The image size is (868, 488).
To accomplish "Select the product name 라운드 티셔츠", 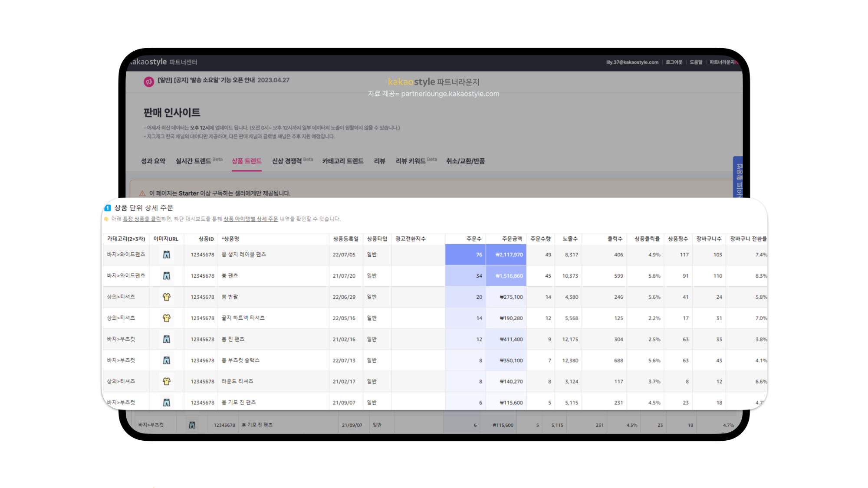I will (237, 381).
